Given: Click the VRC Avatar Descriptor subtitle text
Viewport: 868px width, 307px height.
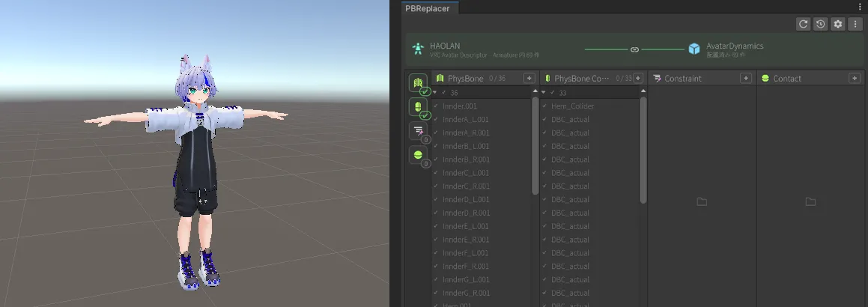Looking at the screenshot, I should pyautogui.click(x=485, y=55).
